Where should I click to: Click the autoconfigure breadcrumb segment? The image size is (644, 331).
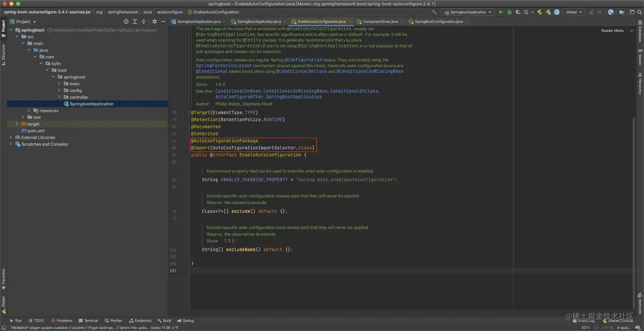coord(170,12)
